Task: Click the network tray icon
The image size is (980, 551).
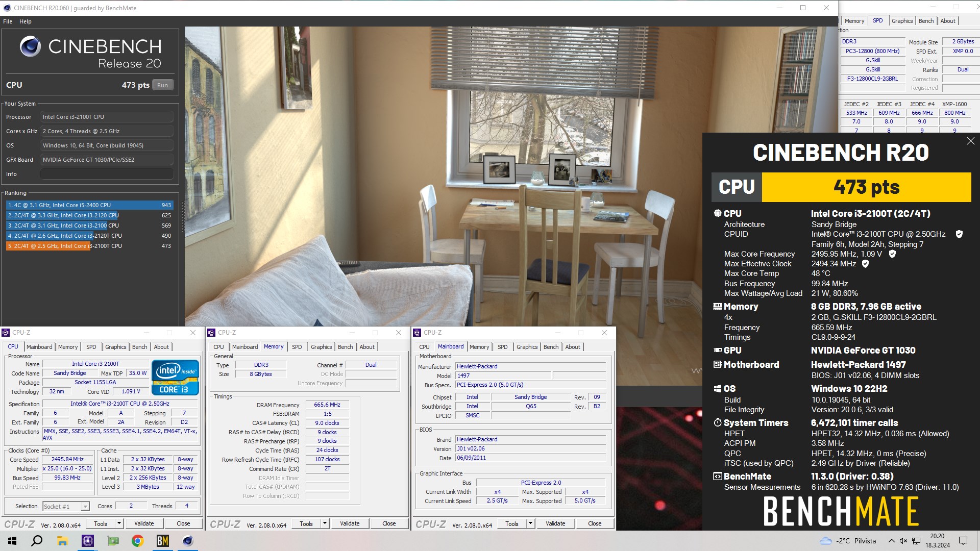Action: point(916,541)
